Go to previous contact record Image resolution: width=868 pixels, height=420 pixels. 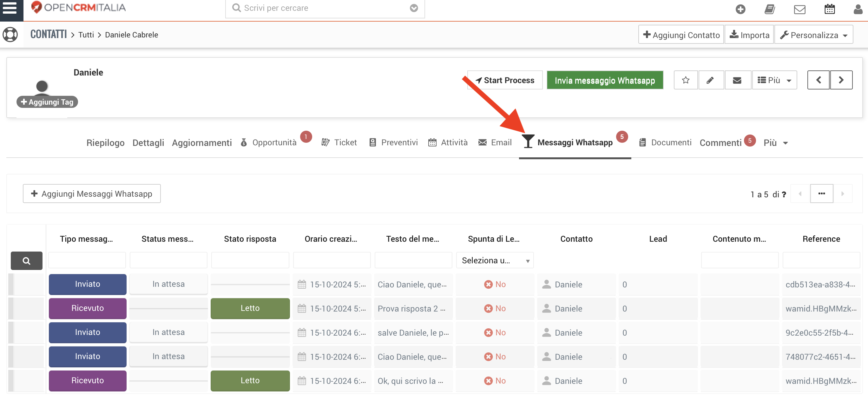(818, 80)
